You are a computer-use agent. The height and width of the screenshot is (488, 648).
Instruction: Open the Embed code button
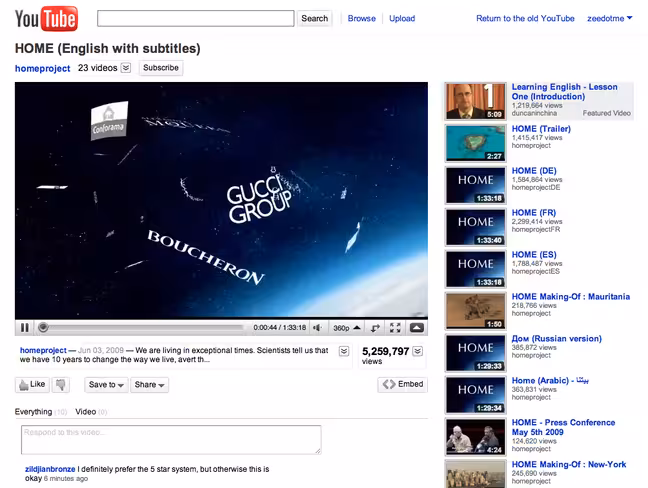(x=403, y=384)
